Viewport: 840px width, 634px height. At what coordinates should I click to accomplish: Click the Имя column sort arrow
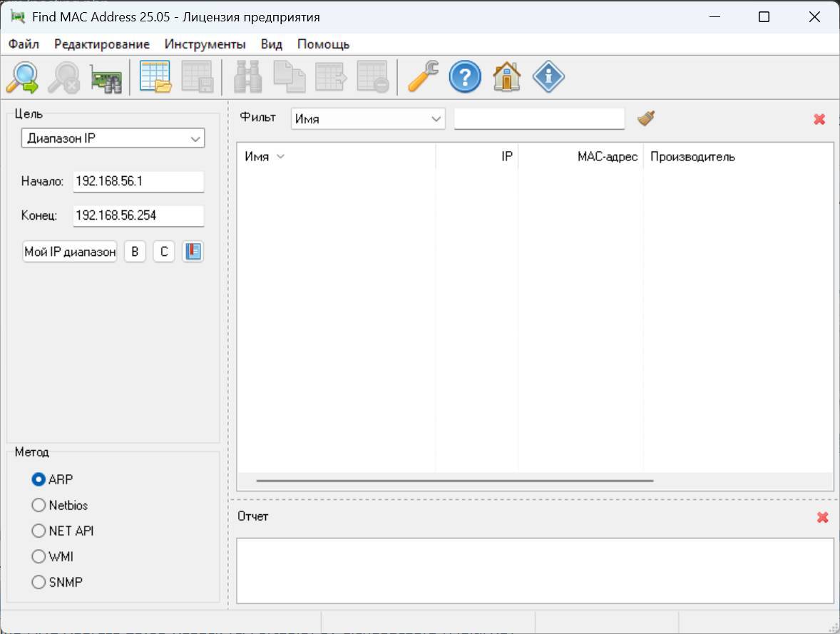coord(280,156)
